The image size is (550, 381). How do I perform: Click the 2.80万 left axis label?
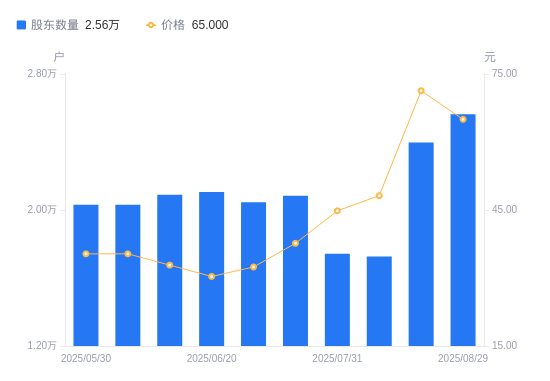tap(42, 74)
